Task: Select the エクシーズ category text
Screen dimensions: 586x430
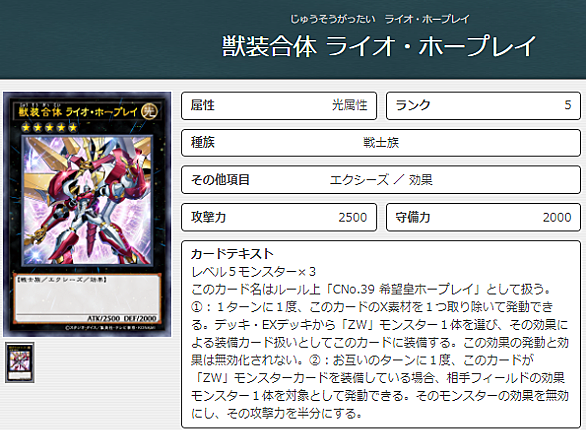Action: 359,180
